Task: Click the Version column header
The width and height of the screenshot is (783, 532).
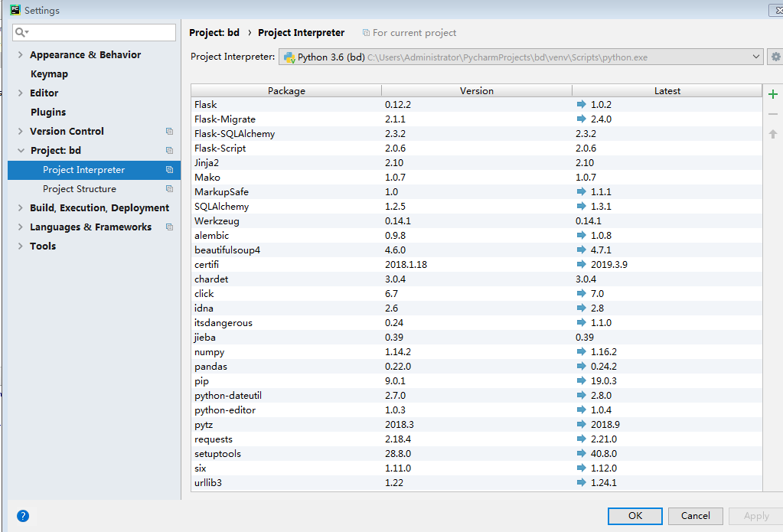Action: click(x=477, y=90)
